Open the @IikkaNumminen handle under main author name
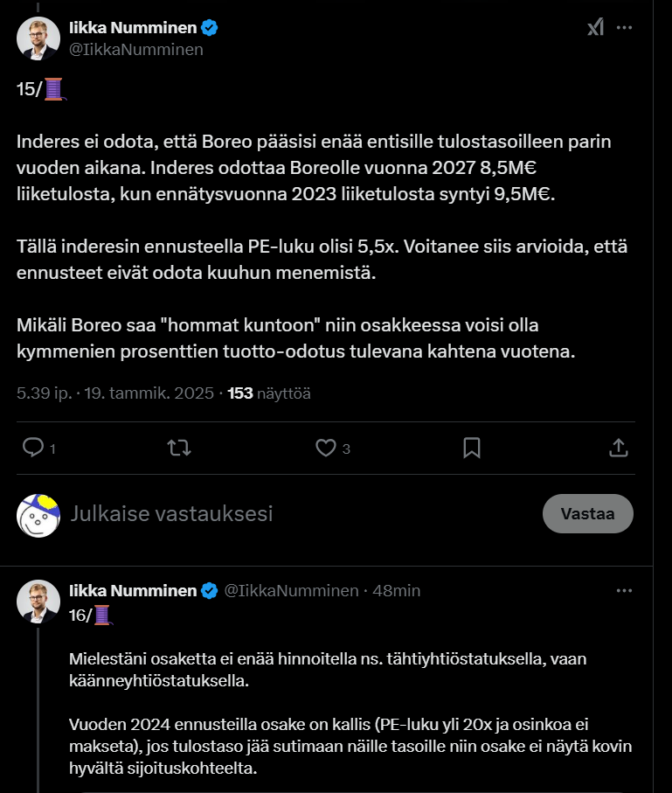This screenshot has height=793, width=672. click(135, 49)
